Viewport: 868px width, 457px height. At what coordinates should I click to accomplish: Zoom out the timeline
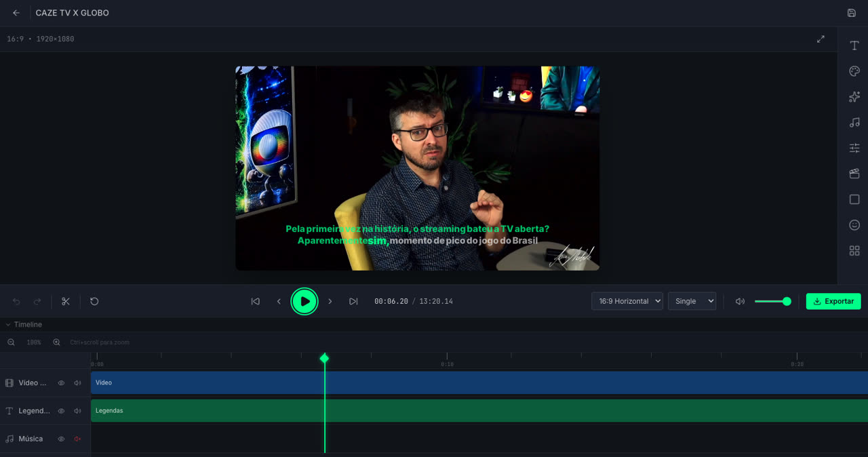[12, 342]
